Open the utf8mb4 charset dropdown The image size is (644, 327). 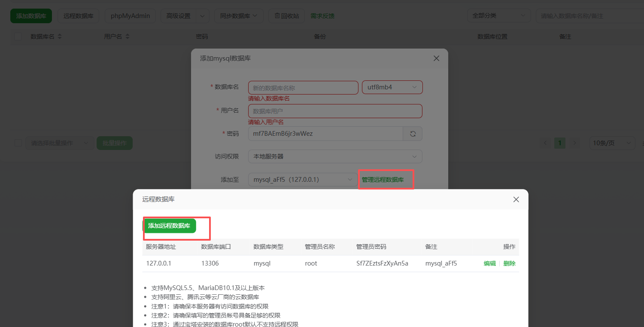[x=392, y=87]
